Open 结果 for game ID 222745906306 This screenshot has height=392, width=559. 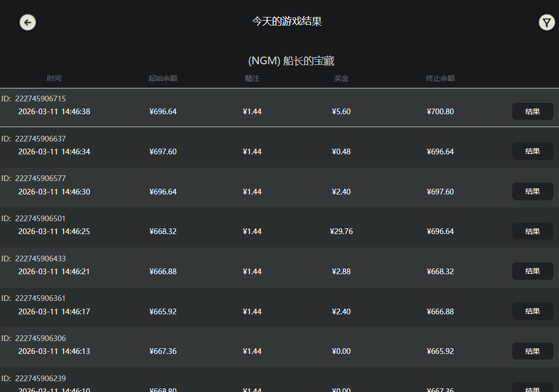532,351
